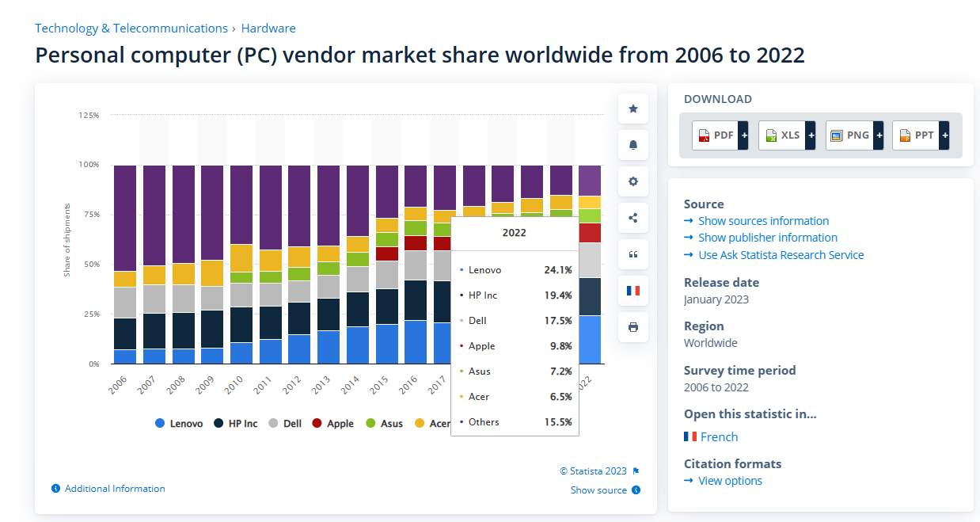Viewport: 980px width, 522px height.
Task: Expand PPT download plus button
Action: tap(944, 135)
